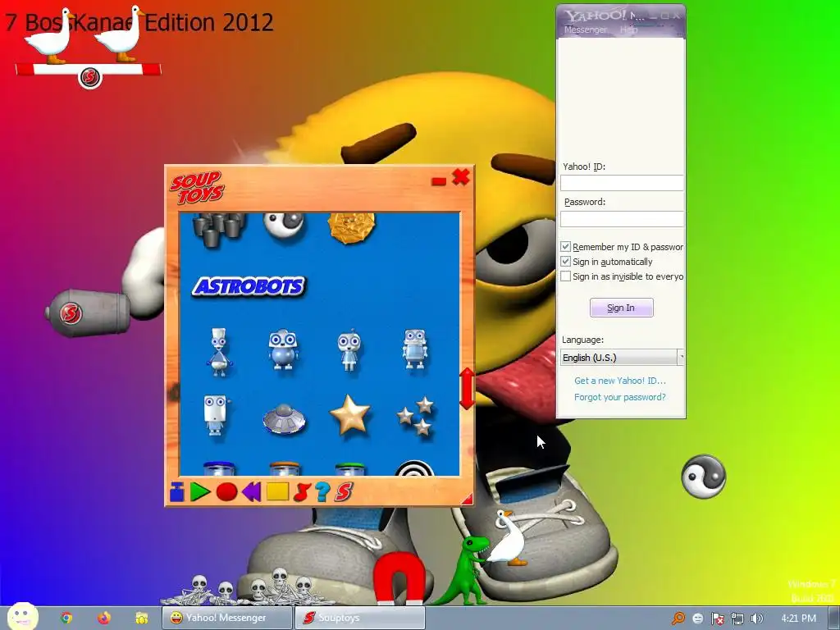The image size is (840, 630).
Task: Click the yellow stop square in Souptoys
Action: click(x=277, y=491)
